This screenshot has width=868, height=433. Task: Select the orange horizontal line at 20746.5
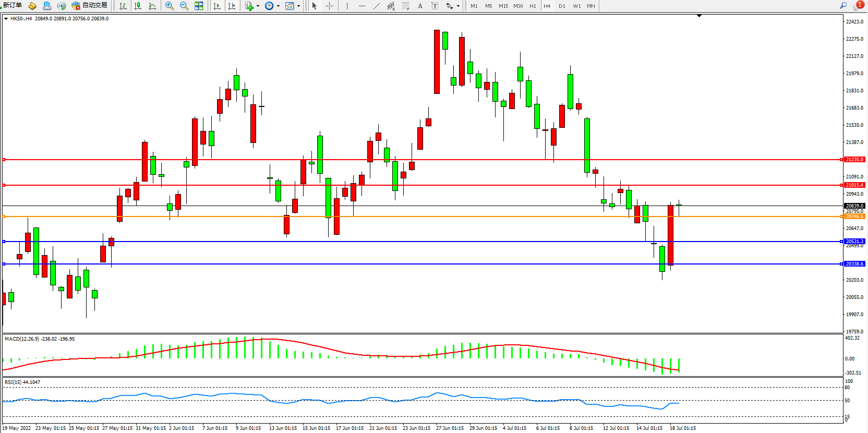point(417,216)
